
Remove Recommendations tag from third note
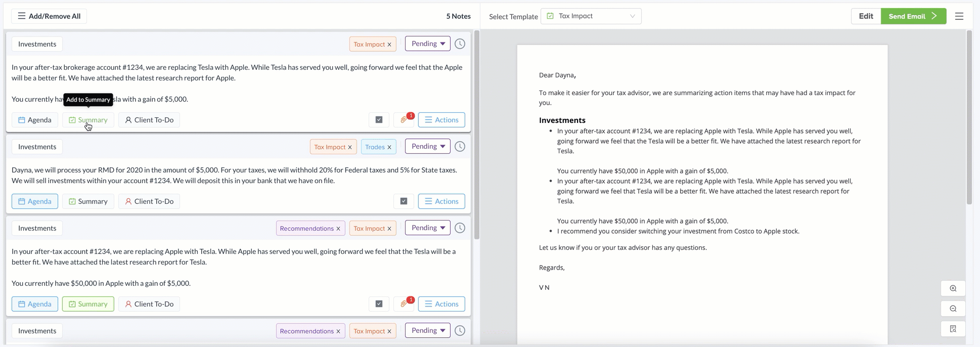(x=338, y=229)
